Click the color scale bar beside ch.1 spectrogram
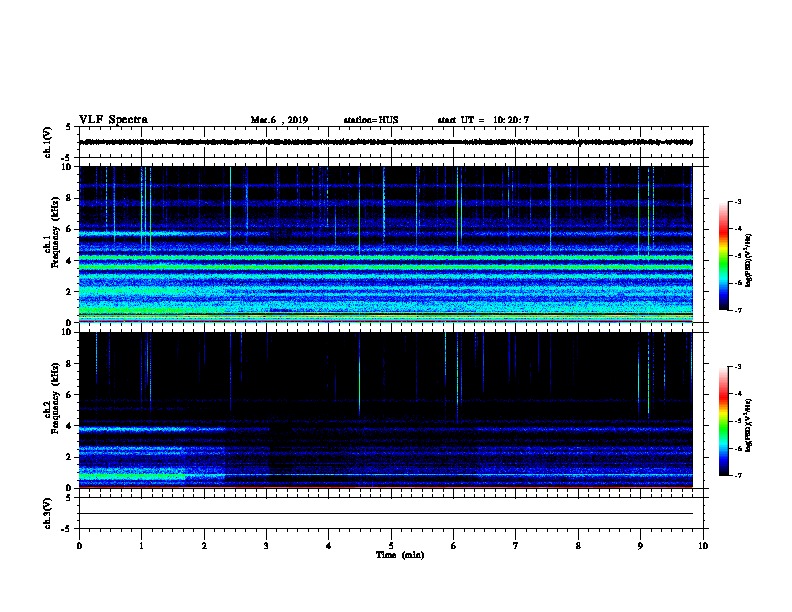This screenshot has height=612, width=792. tap(723, 256)
